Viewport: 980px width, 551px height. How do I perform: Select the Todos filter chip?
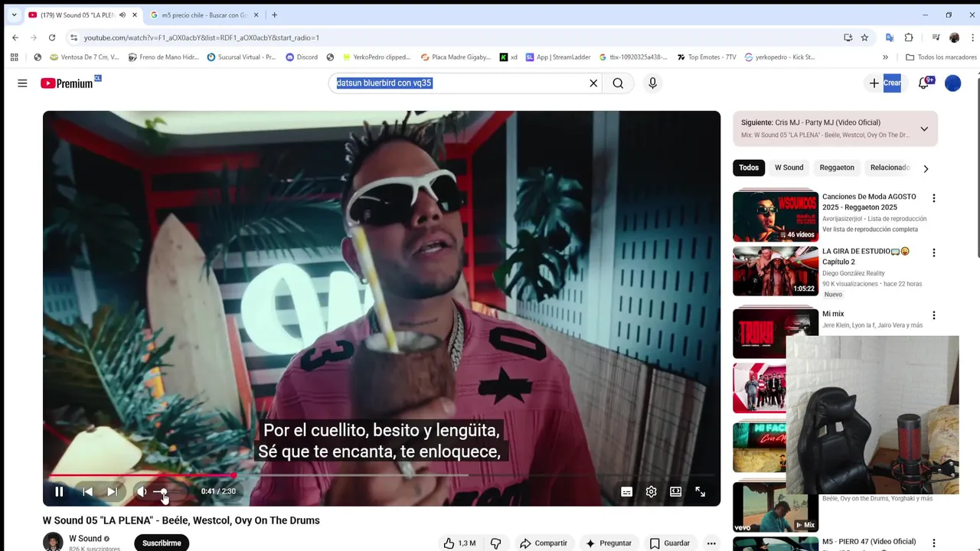[x=749, y=168]
